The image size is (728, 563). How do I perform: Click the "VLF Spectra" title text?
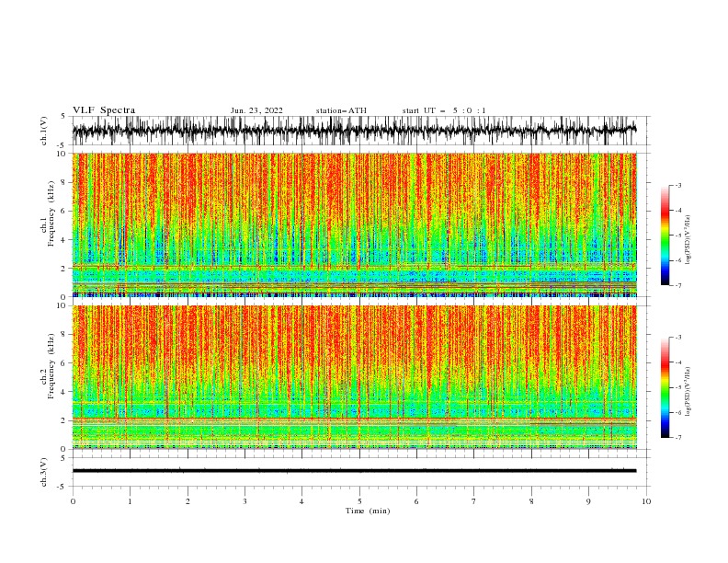click(104, 110)
